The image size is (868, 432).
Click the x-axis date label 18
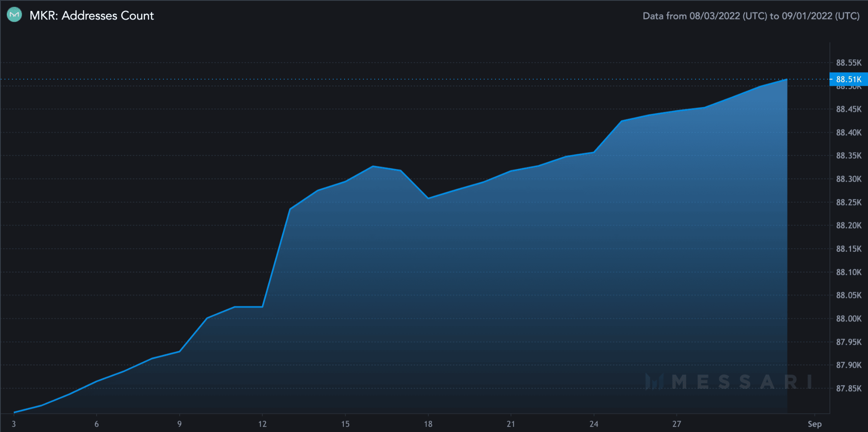428,424
